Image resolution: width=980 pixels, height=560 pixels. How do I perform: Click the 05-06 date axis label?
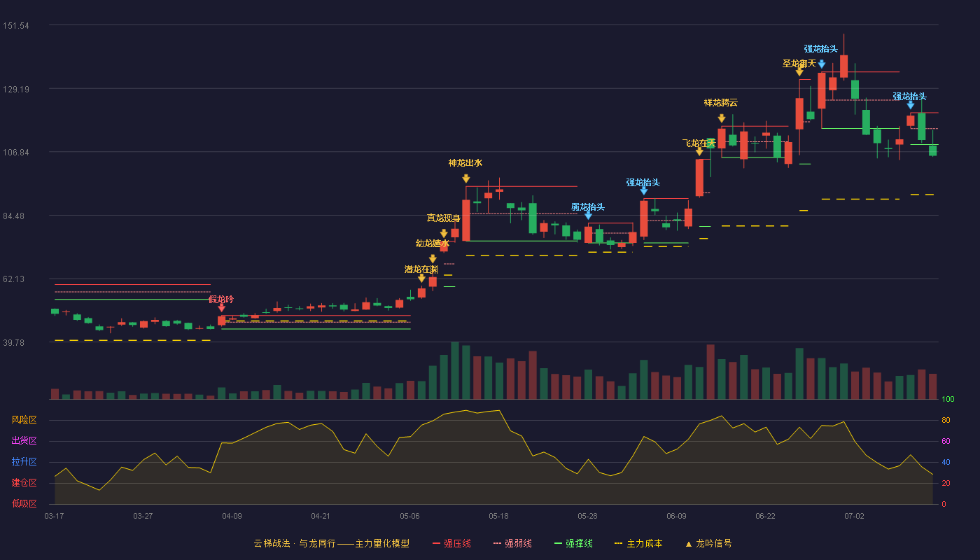(x=409, y=516)
